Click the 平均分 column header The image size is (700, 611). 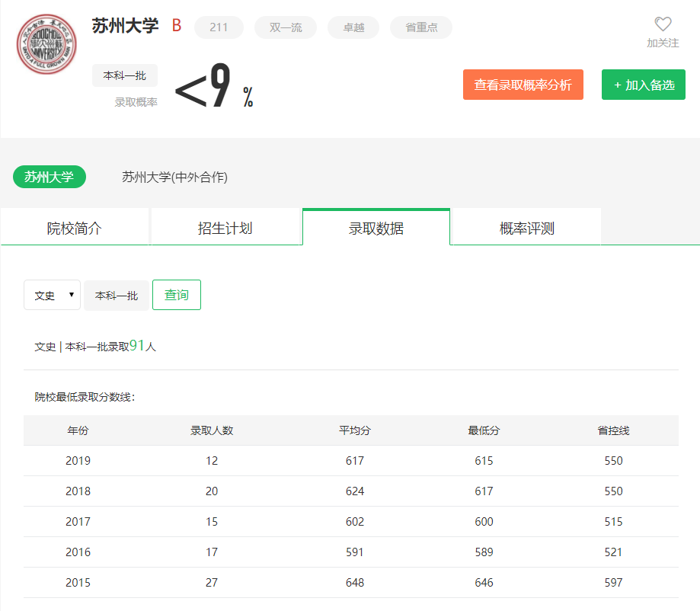(x=354, y=430)
